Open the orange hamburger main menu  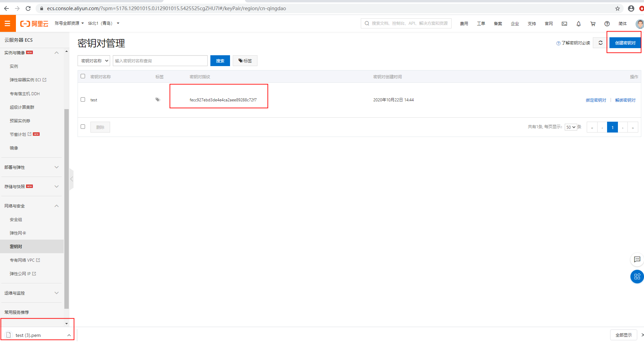click(x=7, y=23)
